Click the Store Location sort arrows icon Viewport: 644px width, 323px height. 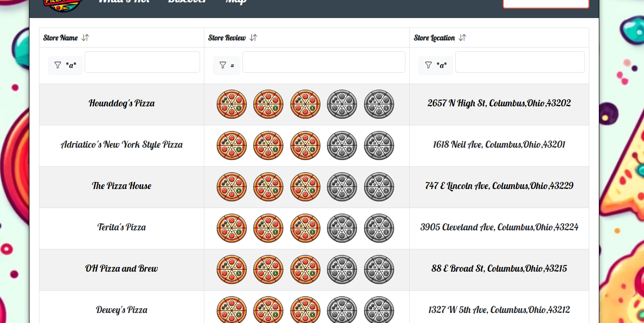tap(462, 38)
